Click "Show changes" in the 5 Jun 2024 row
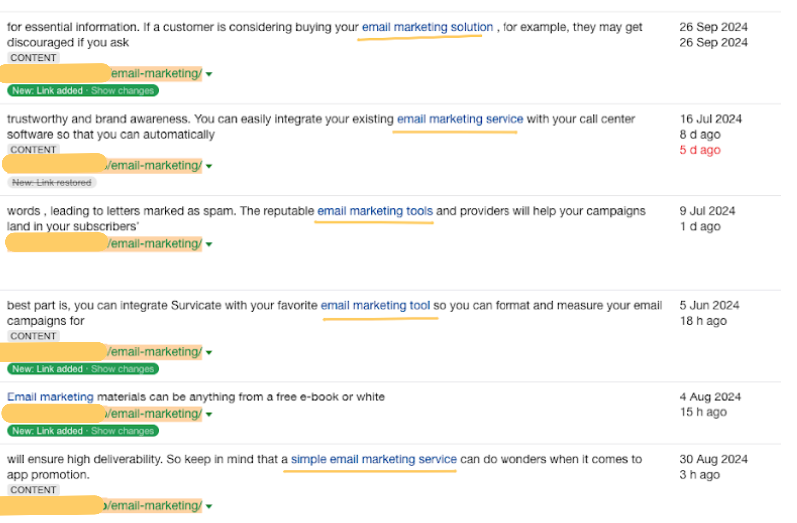 coord(123,369)
